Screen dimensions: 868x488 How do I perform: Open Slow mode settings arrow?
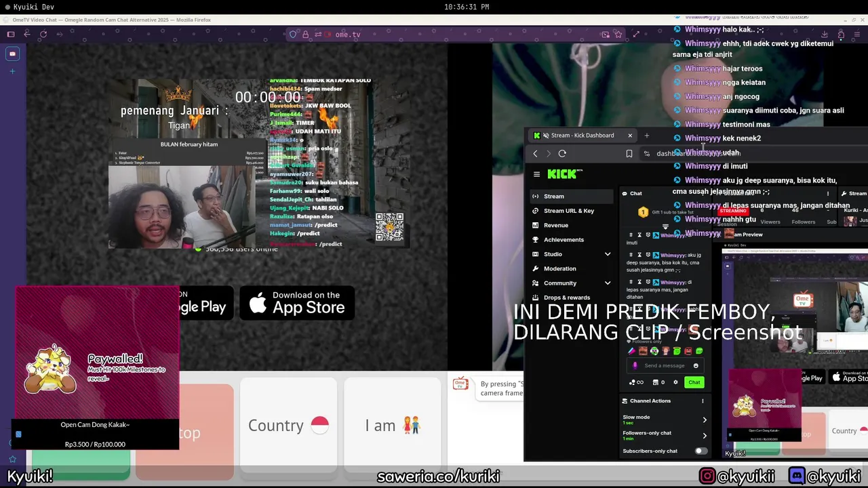pyautogui.click(x=704, y=420)
